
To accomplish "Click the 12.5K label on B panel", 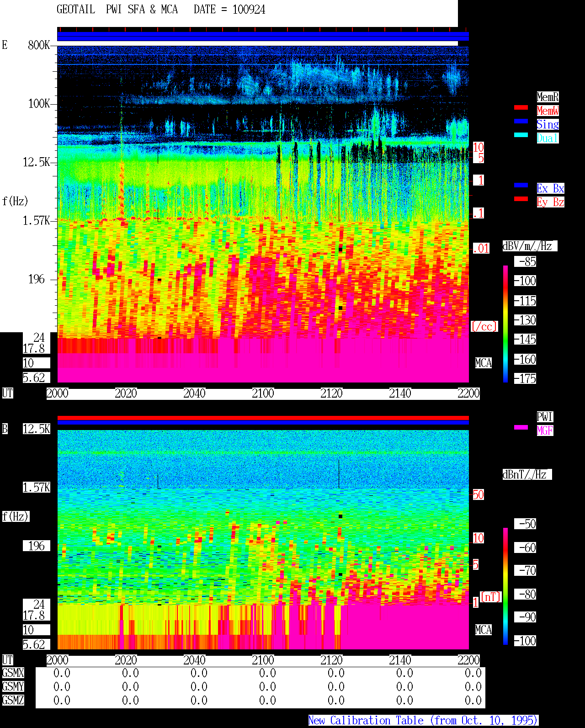I will pyautogui.click(x=37, y=429).
